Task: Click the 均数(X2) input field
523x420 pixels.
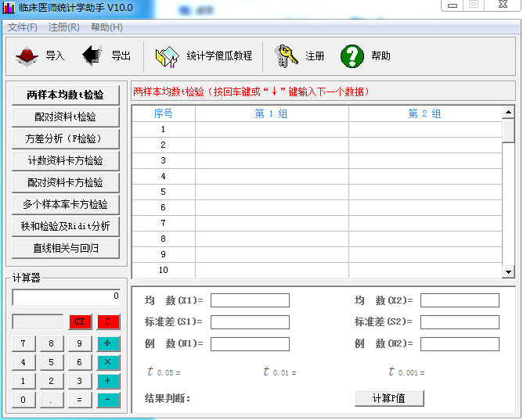Action: coord(460,300)
